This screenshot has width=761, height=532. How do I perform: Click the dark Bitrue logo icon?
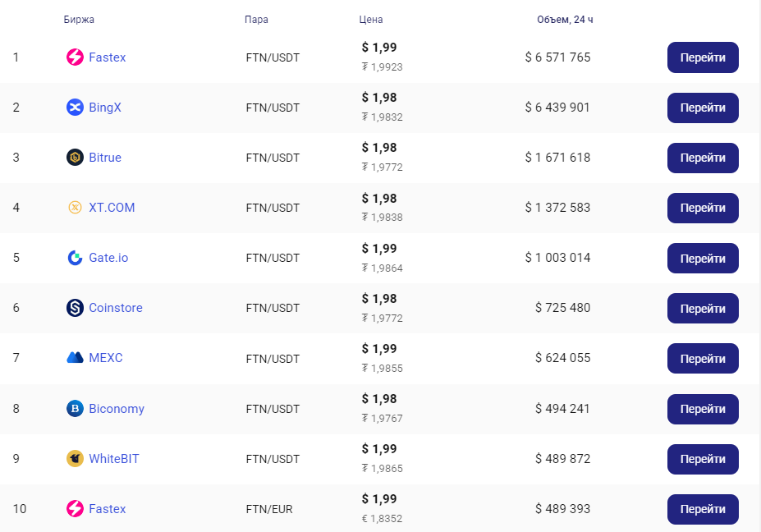click(75, 158)
